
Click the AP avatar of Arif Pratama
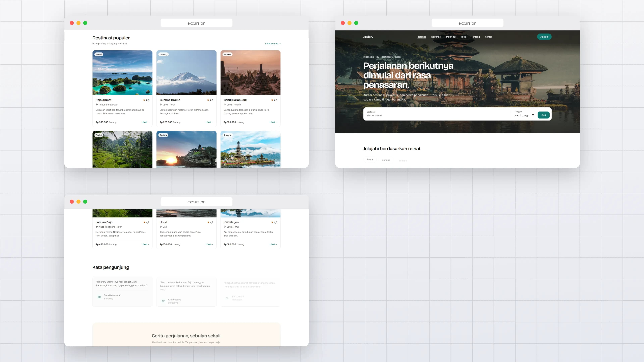click(163, 301)
